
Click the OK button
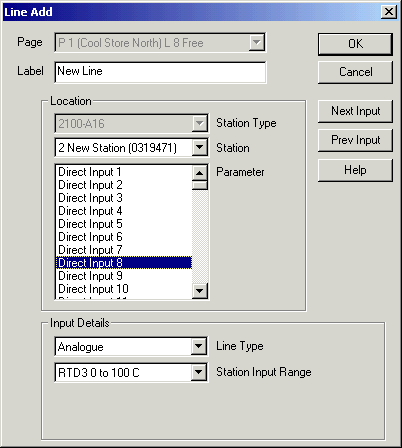pos(355,44)
